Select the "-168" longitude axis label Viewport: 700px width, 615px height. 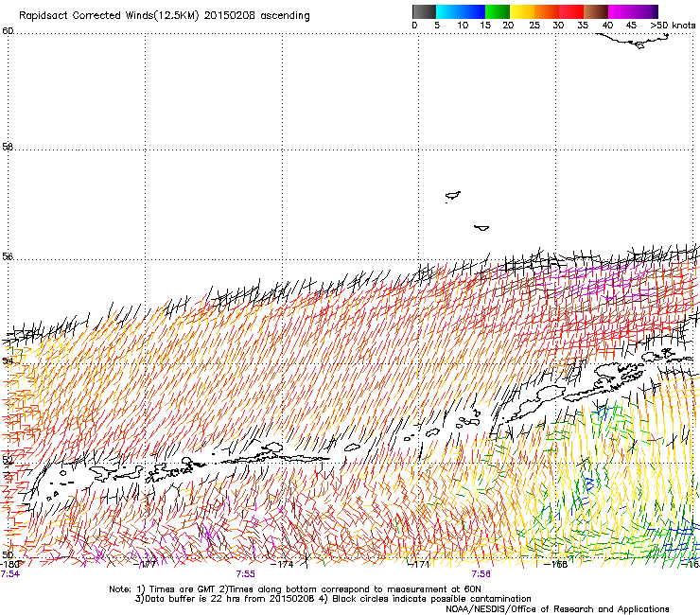click(x=556, y=564)
